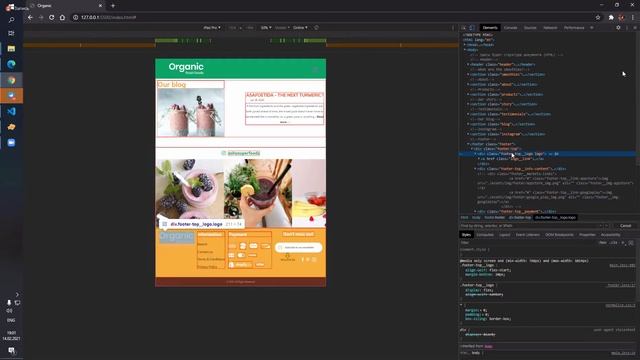Open the DevTools settings gear
The image size is (640, 360).
coord(618,28)
